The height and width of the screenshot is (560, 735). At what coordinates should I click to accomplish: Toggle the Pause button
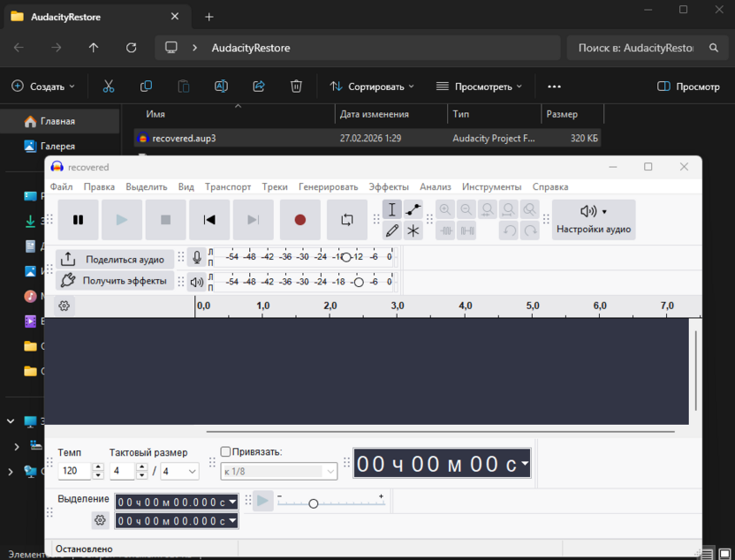(x=78, y=219)
